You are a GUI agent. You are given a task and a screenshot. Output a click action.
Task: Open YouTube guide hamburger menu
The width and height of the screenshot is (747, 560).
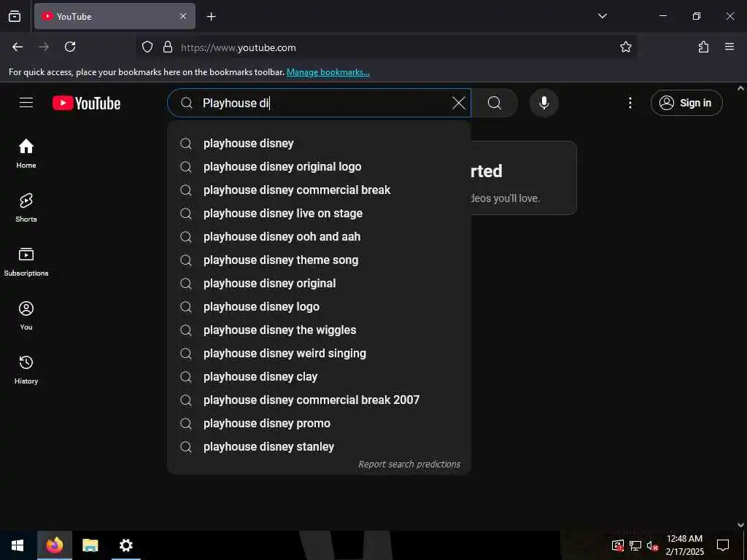coord(26,103)
